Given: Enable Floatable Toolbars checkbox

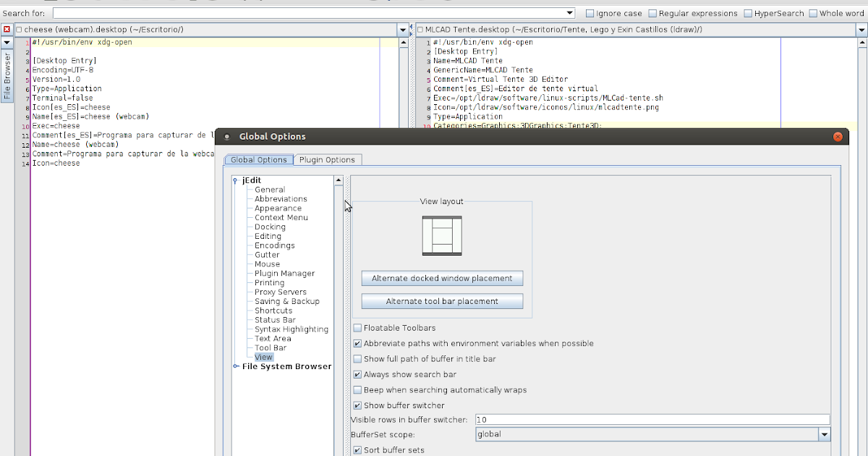Looking at the screenshot, I should 394,328.
